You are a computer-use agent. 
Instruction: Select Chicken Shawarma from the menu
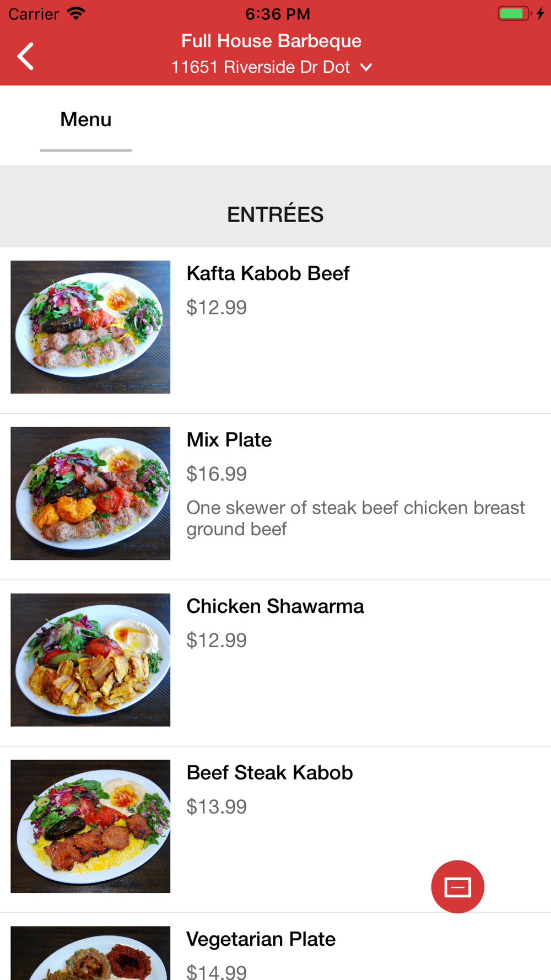(x=275, y=606)
